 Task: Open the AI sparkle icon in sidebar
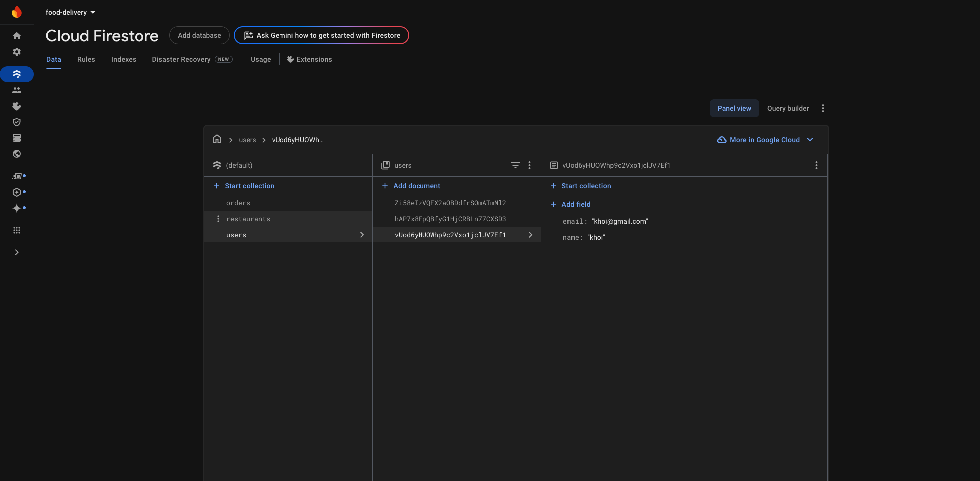pyautogui.click(x=17, y=208)
